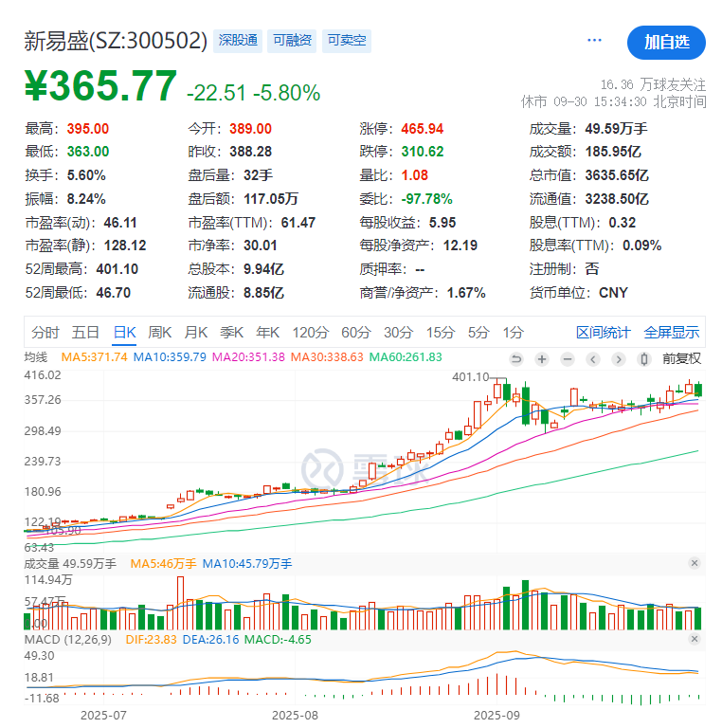Switch to the 分时 intraday tab
722x728 pixels.
45,333
